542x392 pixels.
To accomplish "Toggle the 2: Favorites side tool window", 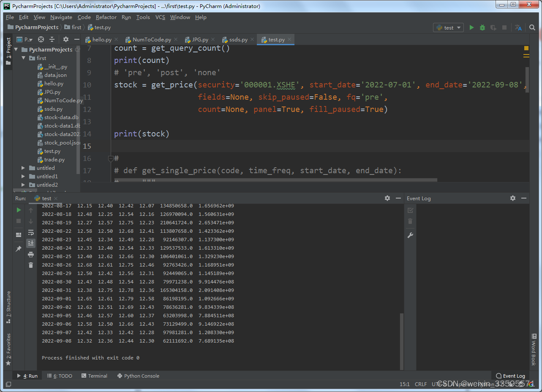I will coord(8,349).
